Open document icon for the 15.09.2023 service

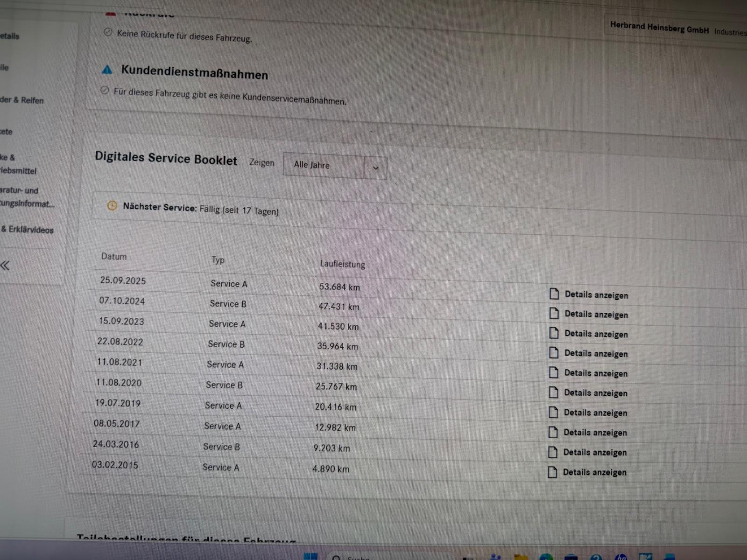(x=554, y=333)
